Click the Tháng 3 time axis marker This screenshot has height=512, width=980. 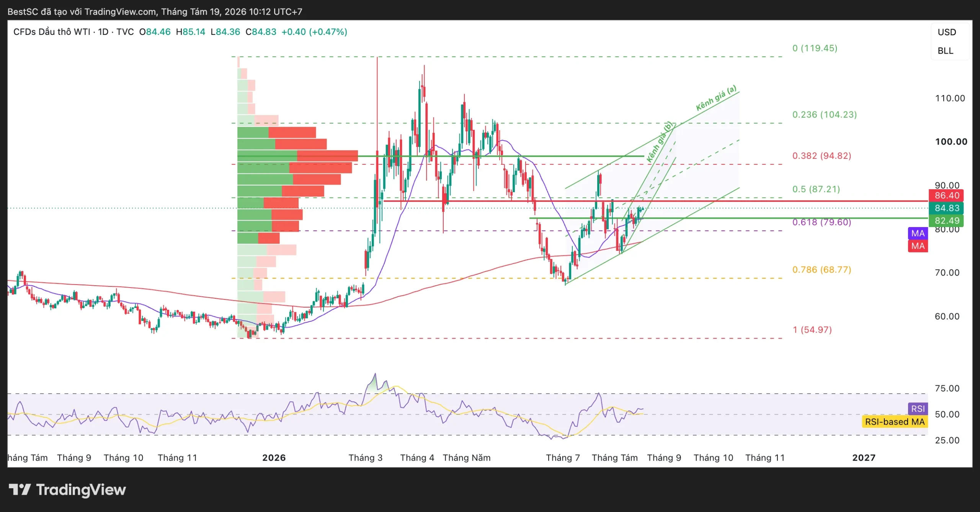pyautogui.click(x=365, y=458)
